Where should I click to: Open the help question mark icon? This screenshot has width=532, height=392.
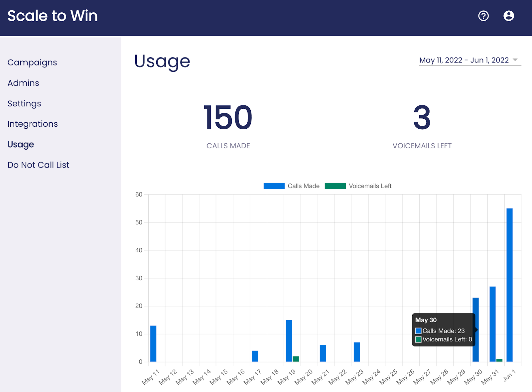coord(483,16)
